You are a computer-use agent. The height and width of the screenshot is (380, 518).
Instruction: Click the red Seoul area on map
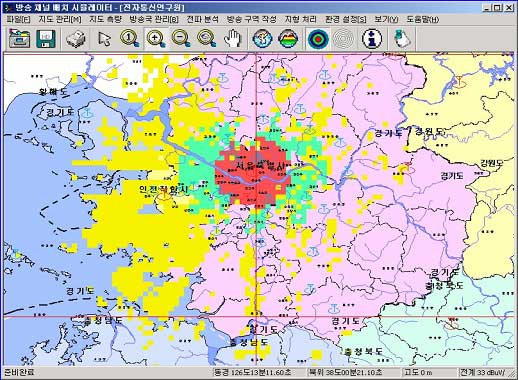[253, 172]
